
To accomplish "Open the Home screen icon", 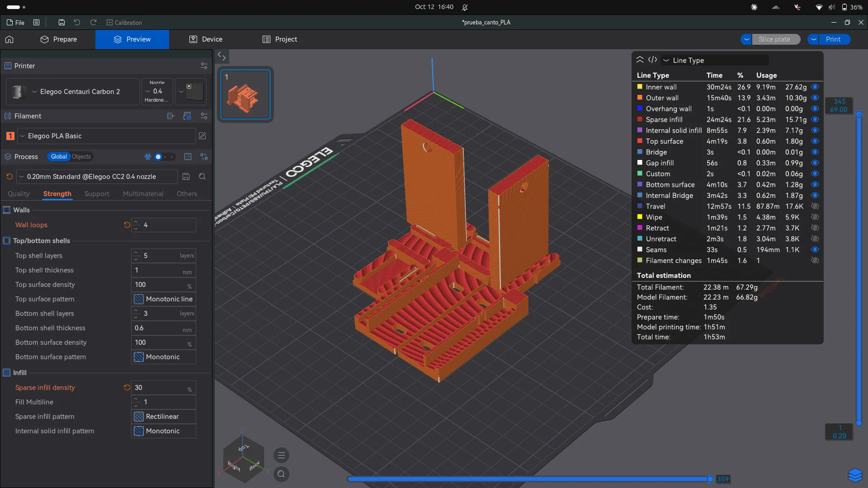I will coord(9,39).
